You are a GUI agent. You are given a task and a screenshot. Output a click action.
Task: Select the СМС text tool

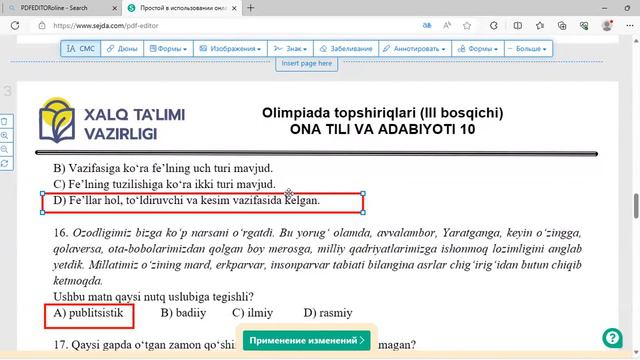tap(81, 49)
